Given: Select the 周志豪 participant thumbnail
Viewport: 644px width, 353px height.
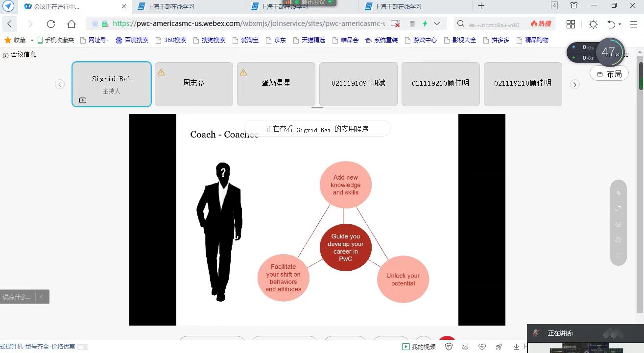Looking at the screenshot, I should [x=194, y=84].
